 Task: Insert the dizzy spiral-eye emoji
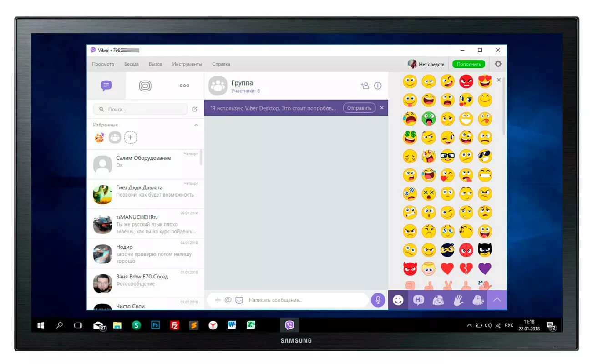(x=410, y=193)
